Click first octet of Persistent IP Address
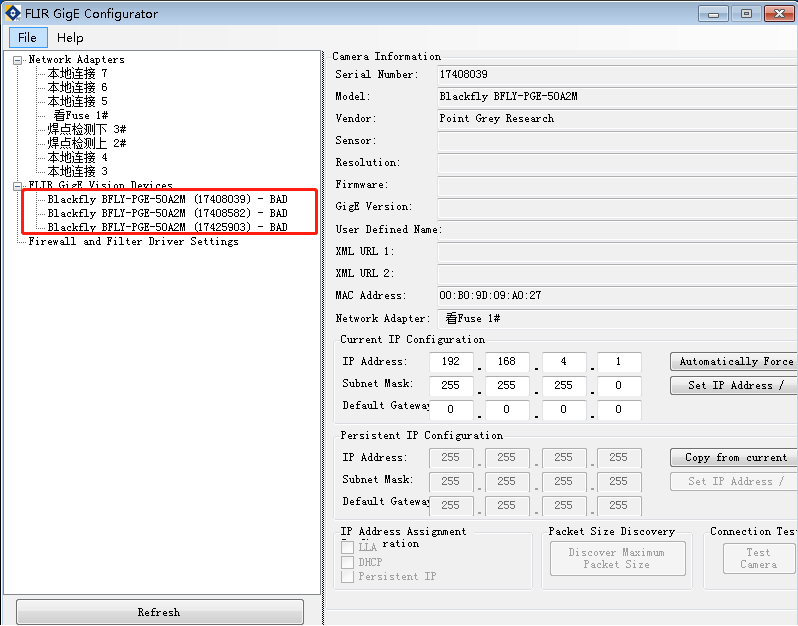 (451, 458)
